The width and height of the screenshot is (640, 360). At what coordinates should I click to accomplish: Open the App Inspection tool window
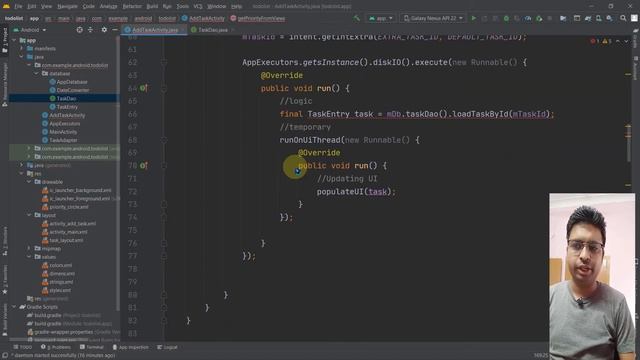[131, 347]
